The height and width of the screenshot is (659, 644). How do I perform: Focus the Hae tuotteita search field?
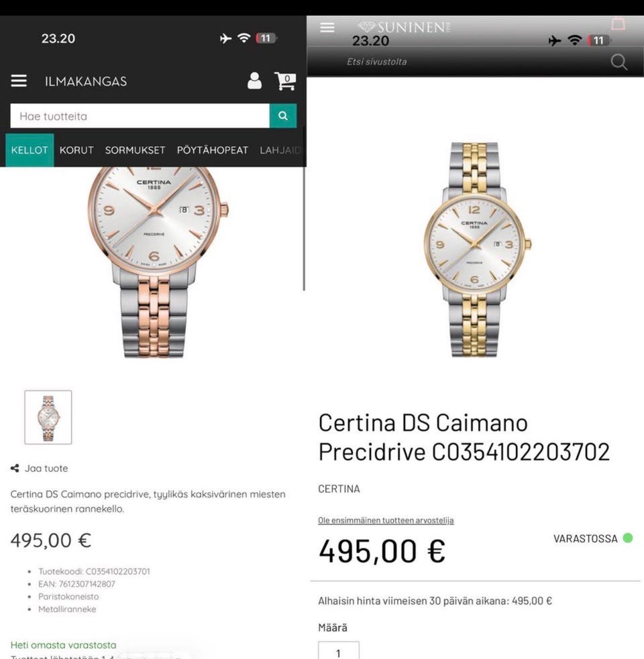140,115
